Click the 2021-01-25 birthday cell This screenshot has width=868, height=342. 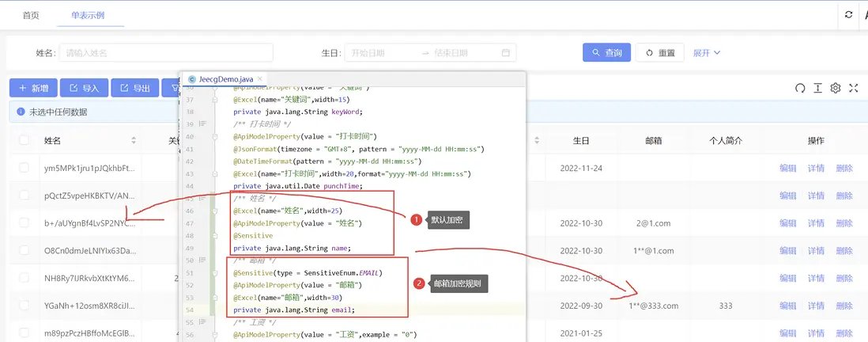(x=581, y=333)
